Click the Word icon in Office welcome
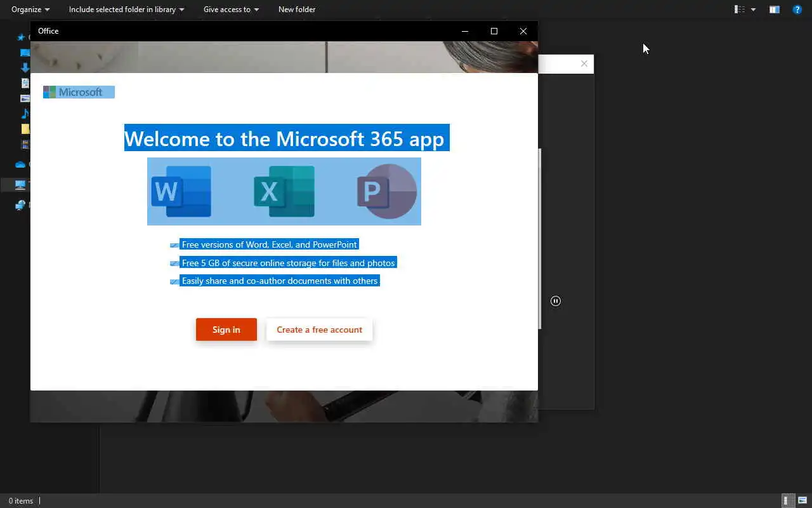 pos(181,191)
